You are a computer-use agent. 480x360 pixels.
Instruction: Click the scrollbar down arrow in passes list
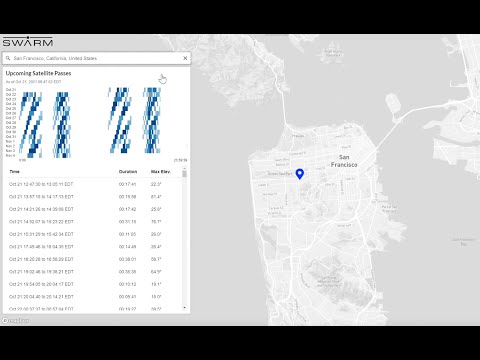[184, 308]
